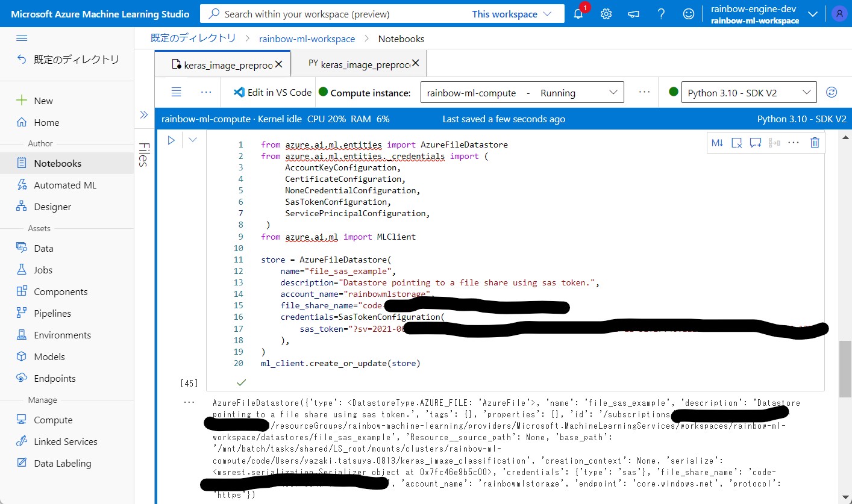Open the Python 3.10 - SDK V2 kernel dropdown
852x504 pixels.
point(749,92)
